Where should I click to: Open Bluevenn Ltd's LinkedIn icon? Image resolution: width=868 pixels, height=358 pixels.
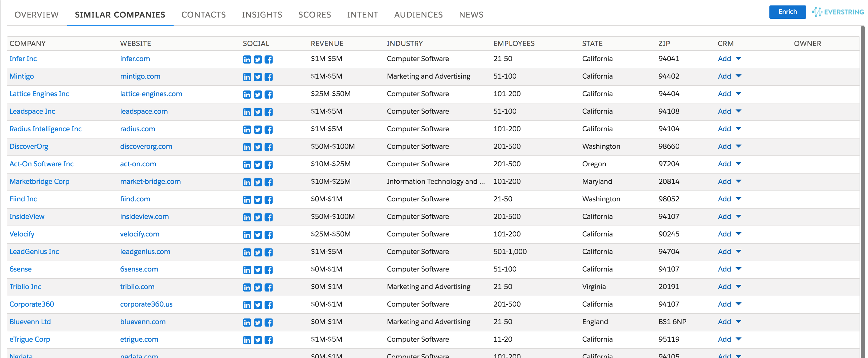tap(247, 322)
